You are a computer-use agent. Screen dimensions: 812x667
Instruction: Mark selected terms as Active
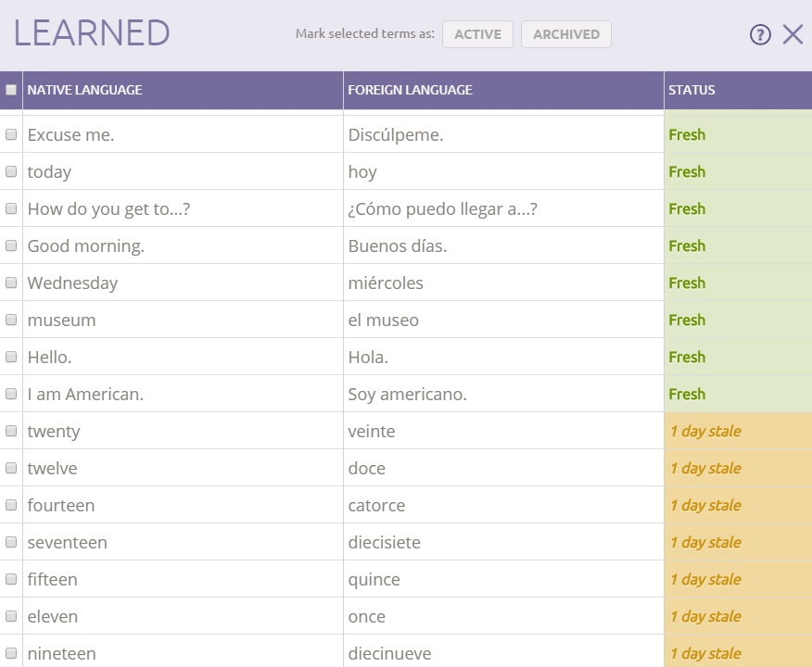click(x=477, y=34)
